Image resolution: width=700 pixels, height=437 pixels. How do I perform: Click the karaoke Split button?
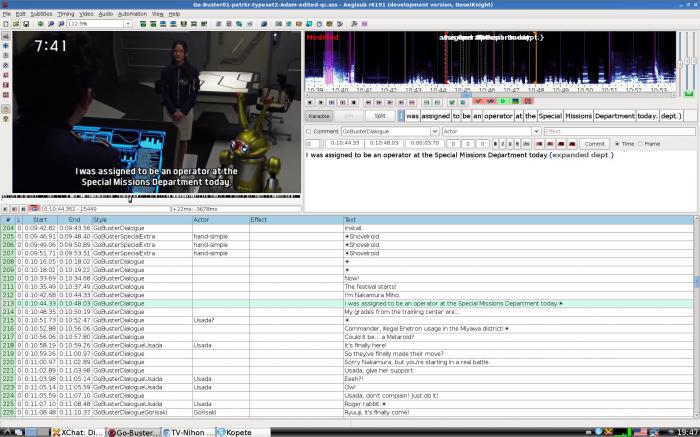[379, 116]
